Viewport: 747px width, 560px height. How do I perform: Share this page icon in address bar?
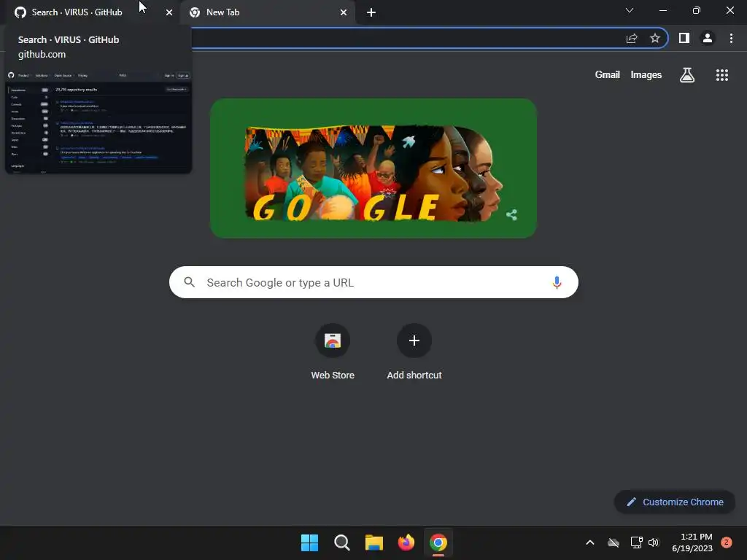point(632,39)
